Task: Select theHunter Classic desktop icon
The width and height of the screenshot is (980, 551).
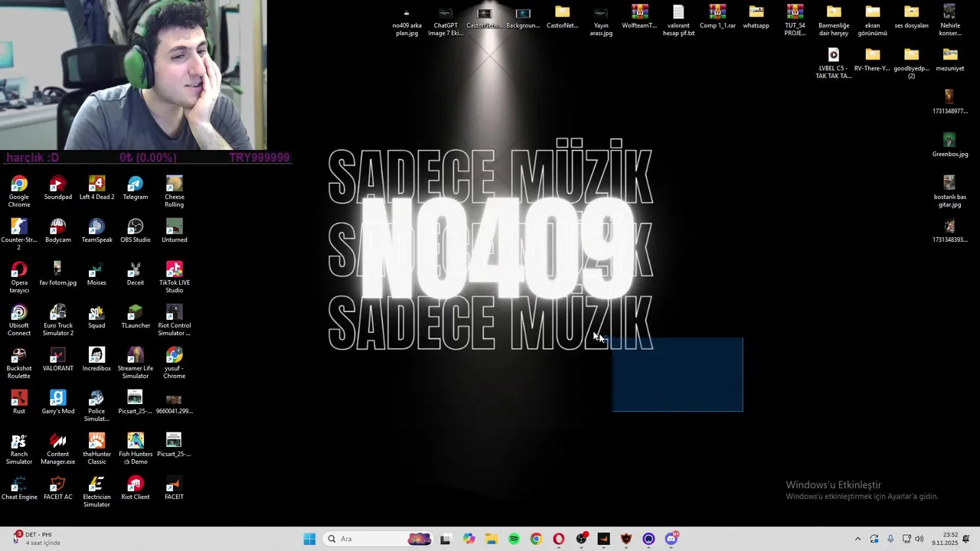Action: tap(96, 448)
